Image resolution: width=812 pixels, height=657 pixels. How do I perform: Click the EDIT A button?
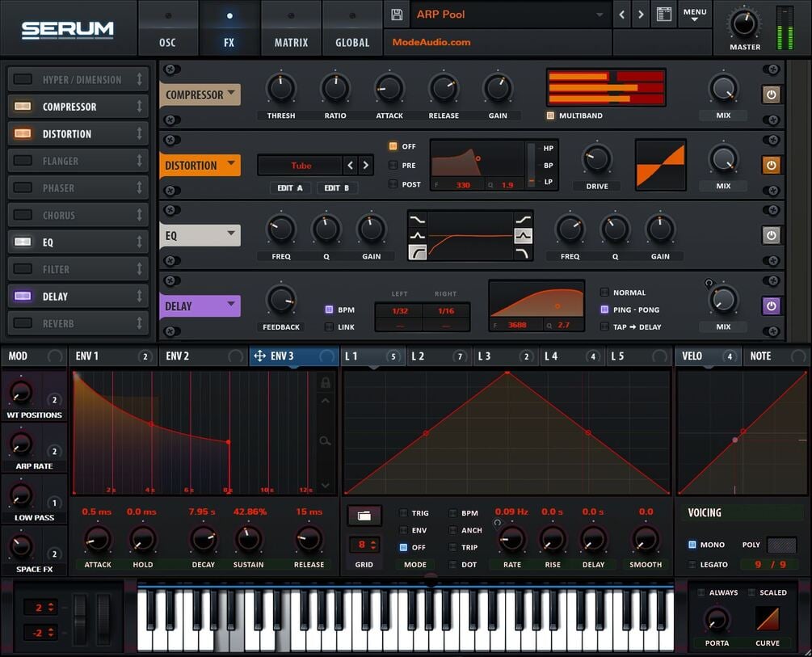pyautogui.click(x=290, y=188)
